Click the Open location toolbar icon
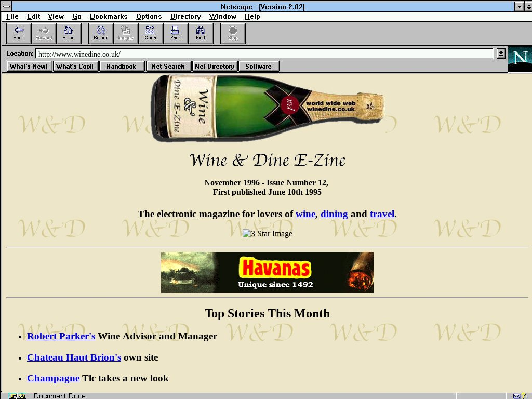 click(150, 33)
